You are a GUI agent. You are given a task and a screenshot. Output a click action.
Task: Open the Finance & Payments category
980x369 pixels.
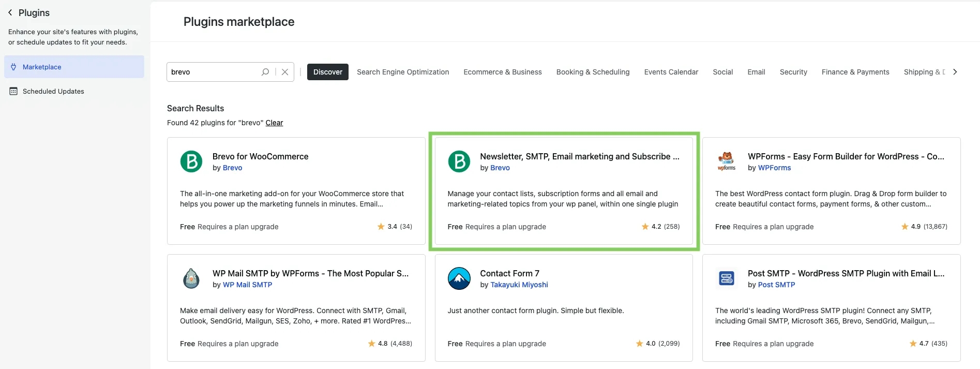855,72
